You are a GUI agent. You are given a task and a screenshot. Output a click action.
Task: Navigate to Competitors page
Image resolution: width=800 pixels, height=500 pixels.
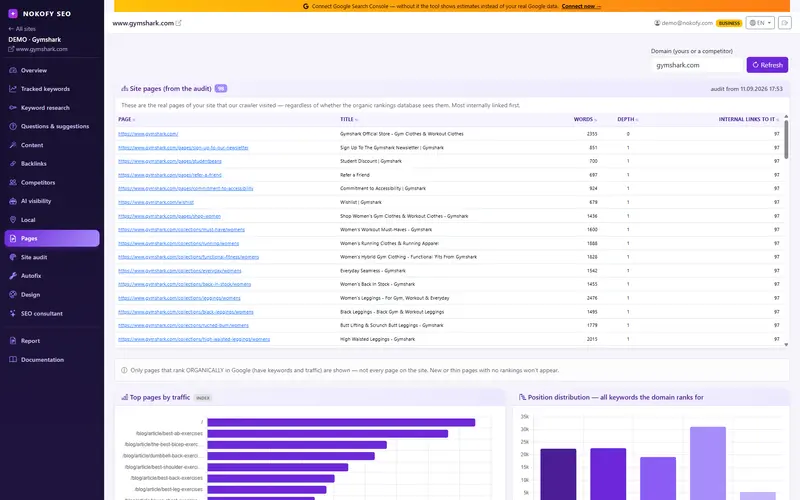(x=52, y=182)
